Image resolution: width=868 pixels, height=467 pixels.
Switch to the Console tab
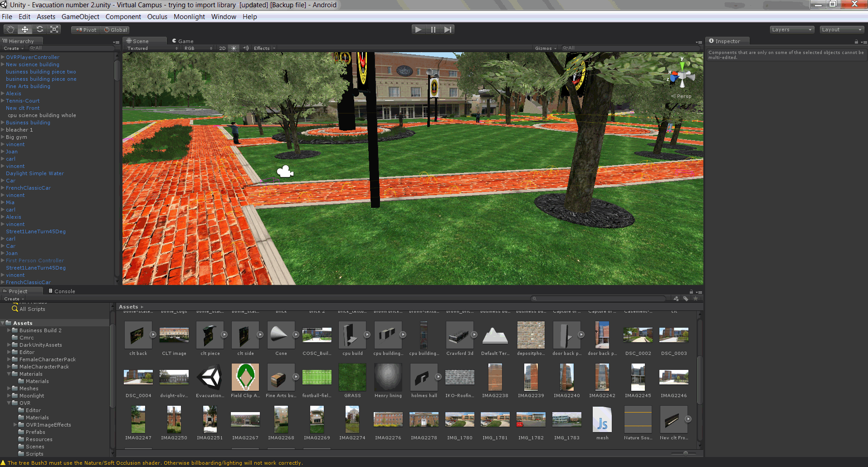[x=62, y=291]
